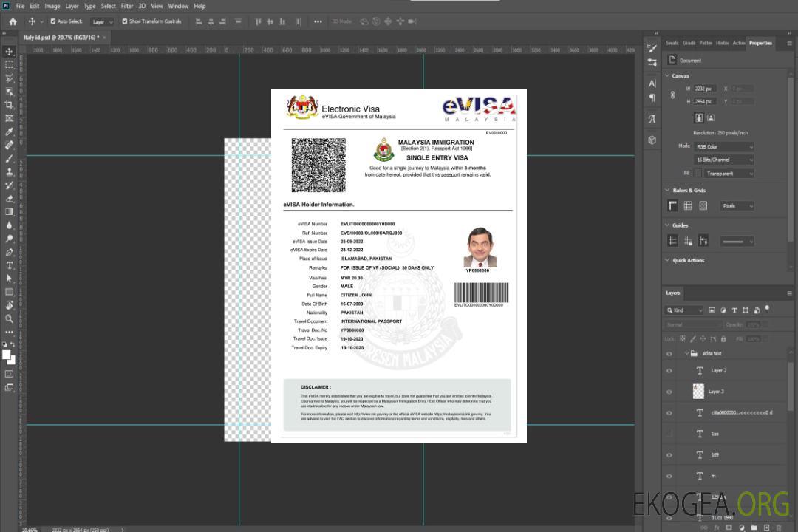Select the Clone Stamp tool
Viewport: 798px width, 532px height.
[x=9, y=171]
